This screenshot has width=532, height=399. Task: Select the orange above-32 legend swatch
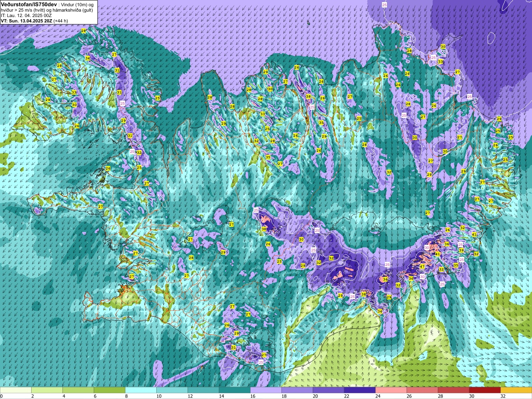pos(516,390)
